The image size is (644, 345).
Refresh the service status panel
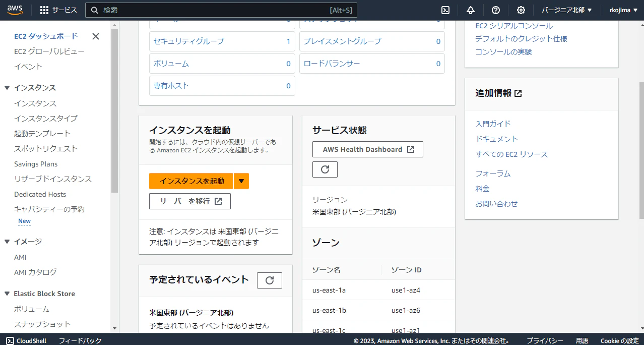pos(325,169)
